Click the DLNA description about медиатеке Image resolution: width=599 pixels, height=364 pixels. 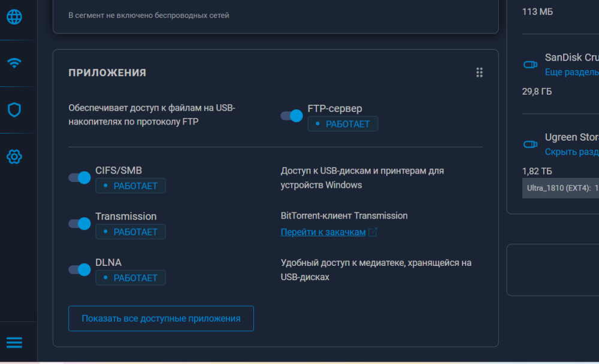point(376,269)
